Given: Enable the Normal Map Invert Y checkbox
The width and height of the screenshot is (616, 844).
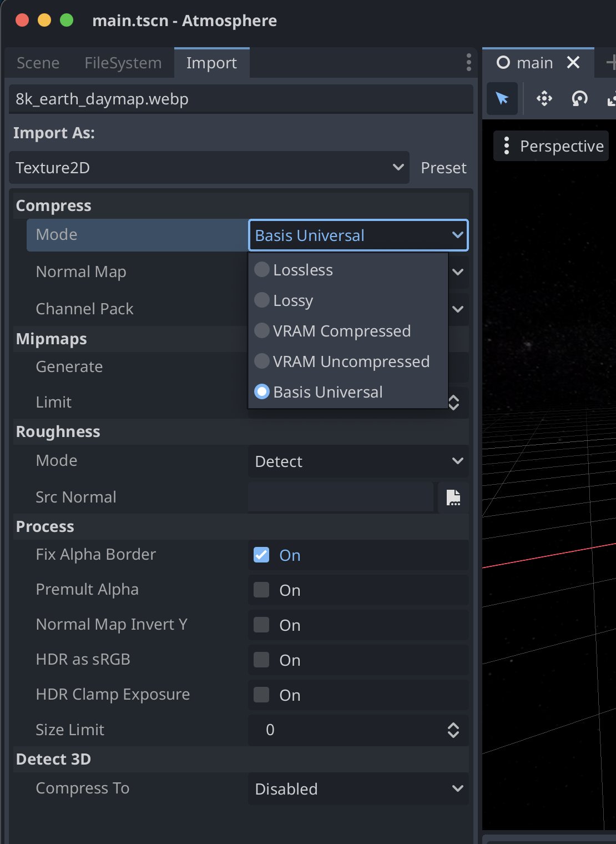Looking at the screenshot, I should point(261,625).
